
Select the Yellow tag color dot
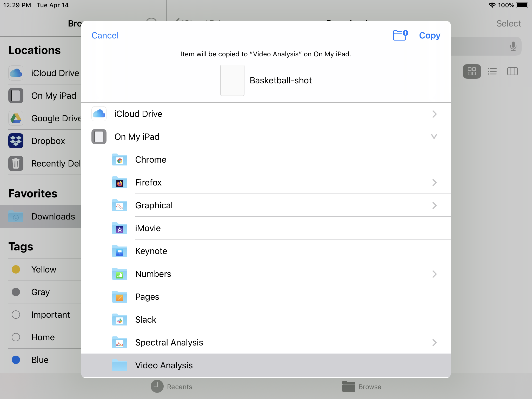16,269
